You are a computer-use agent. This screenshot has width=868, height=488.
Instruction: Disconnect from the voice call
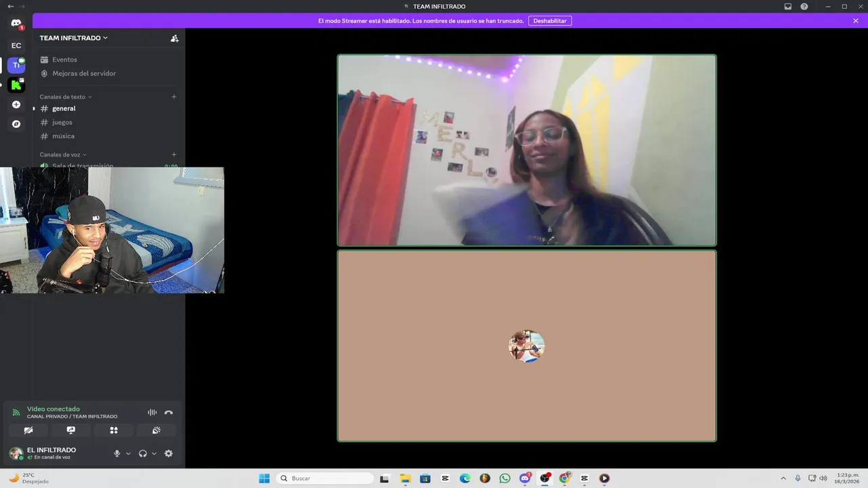point(169,412)
